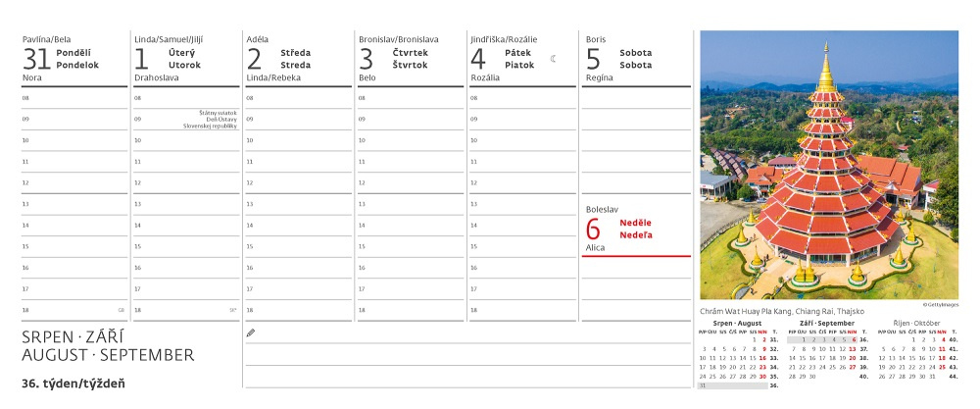Choose Saturday 5 Sobota day header
980x409 pixels.
point(619,59)
